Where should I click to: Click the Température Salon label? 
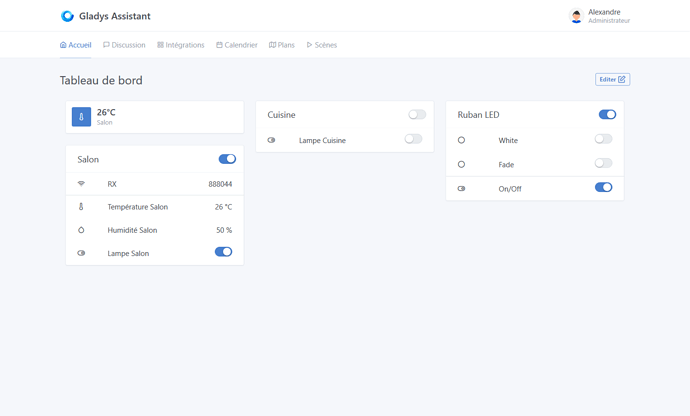click(138, 207)
